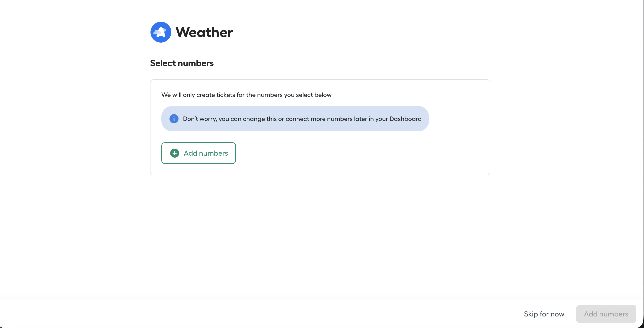Click the cloud shape in Weather logo

coord(157,32)
